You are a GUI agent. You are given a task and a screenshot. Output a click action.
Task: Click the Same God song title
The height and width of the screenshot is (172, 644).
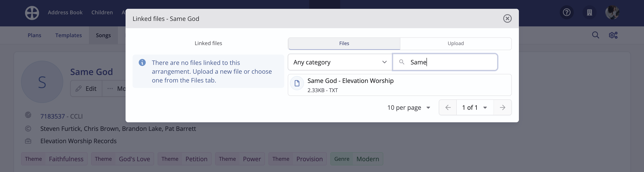click(x=92, y=72)
